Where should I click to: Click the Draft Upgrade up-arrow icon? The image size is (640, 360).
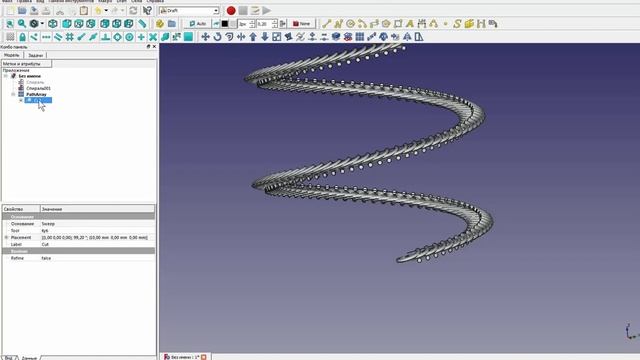253,37
